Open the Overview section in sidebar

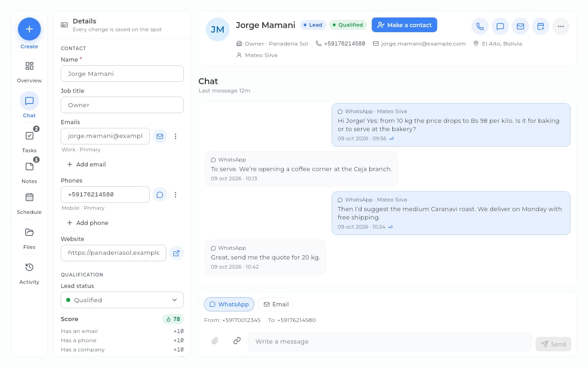(x=29, y=72)
